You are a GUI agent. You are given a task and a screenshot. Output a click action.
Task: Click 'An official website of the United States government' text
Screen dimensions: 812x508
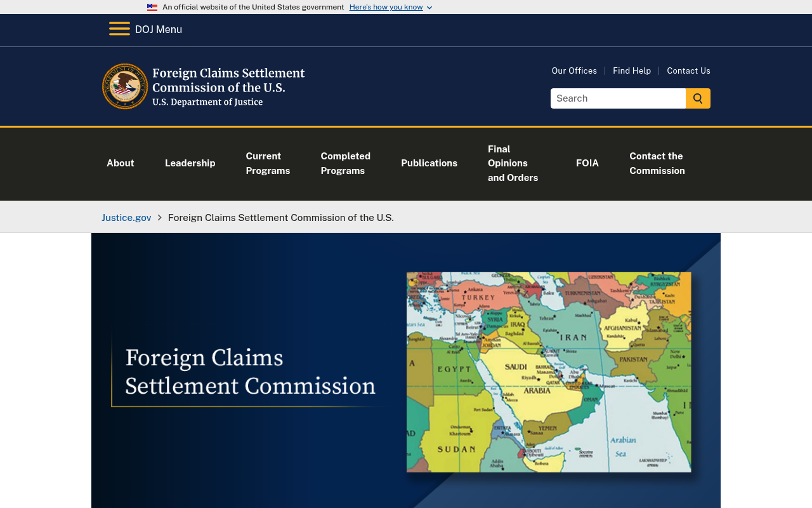point(253,7)
